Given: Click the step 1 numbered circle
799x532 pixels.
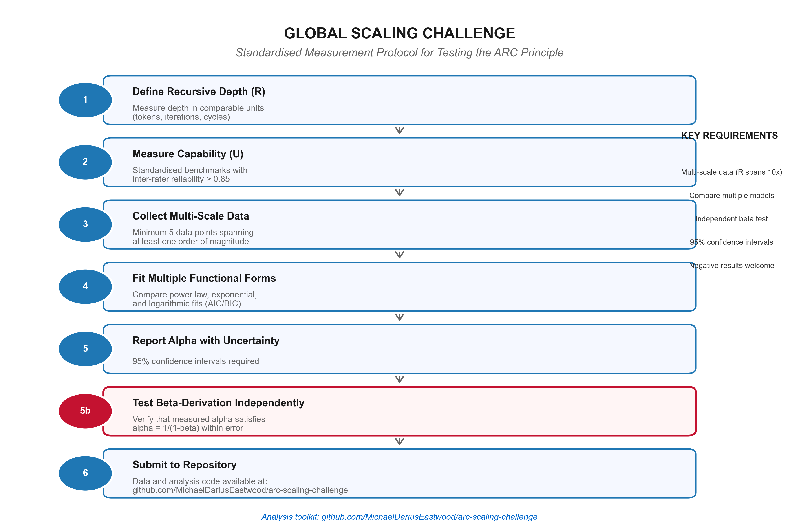Looking at the screenshot, I should coord(85,100).
